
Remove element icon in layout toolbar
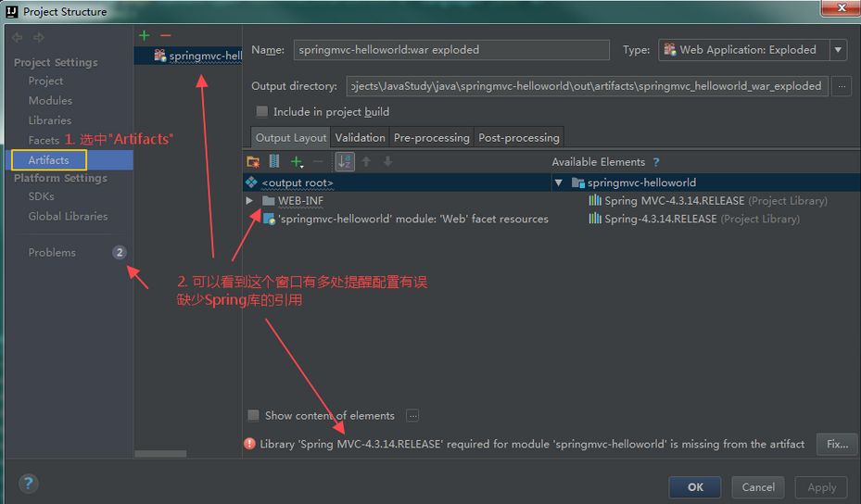[x=318, y=161]
